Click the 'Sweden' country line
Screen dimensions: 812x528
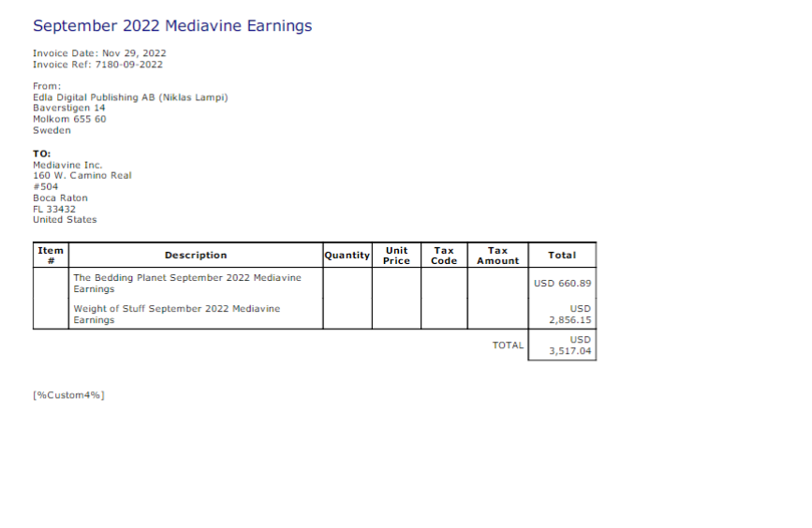coord(52,130)
